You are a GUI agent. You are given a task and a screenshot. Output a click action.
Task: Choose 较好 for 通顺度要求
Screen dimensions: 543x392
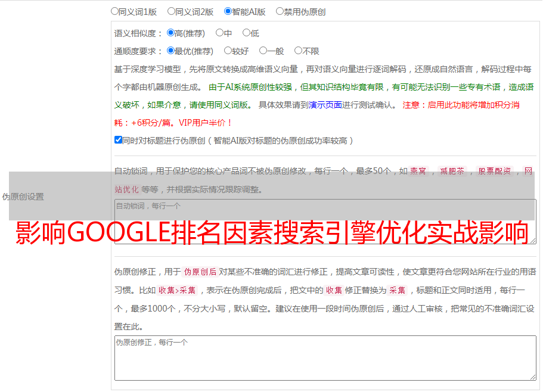coord(228,51)
